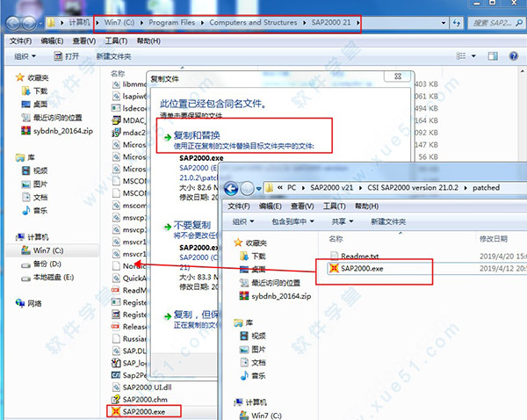
Task: Click 打开 button in toolbar
Action: point(67,56)
